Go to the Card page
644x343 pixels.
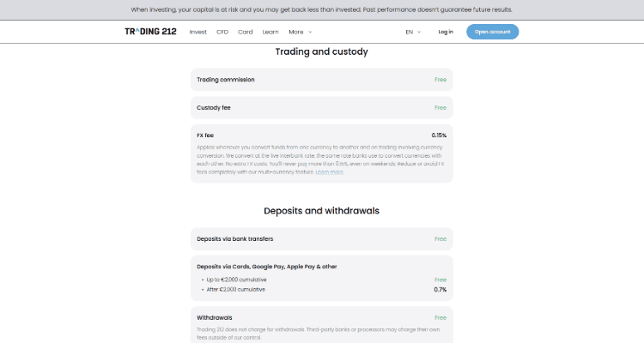pos(246,32)
